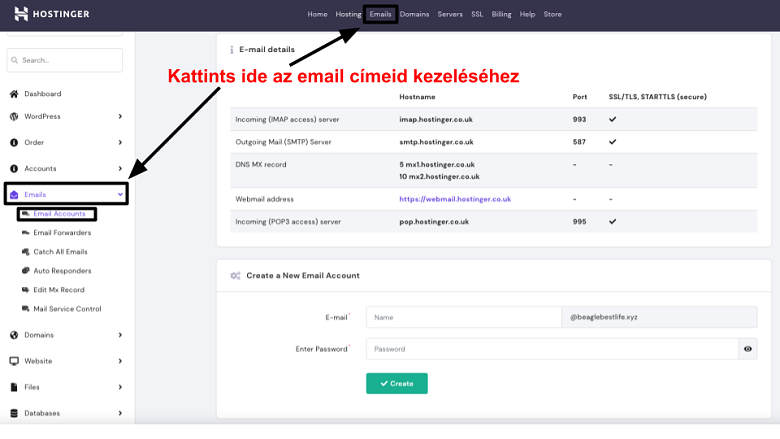Click the Files document icon
Viewport: 780px width, 439px height.
[14, 387]
